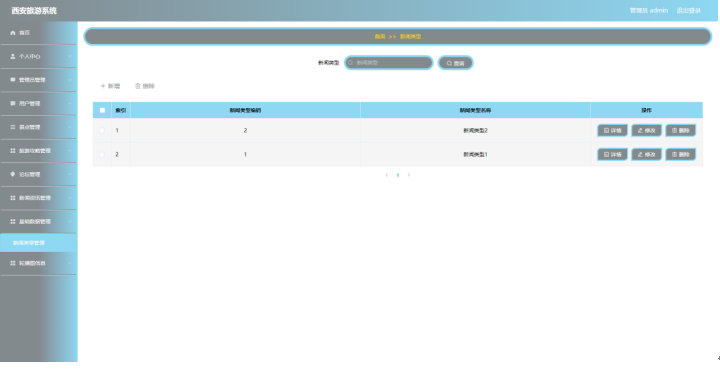
Task: Click the pin icon beside 论坛管理
Action: tap(13, 174)
